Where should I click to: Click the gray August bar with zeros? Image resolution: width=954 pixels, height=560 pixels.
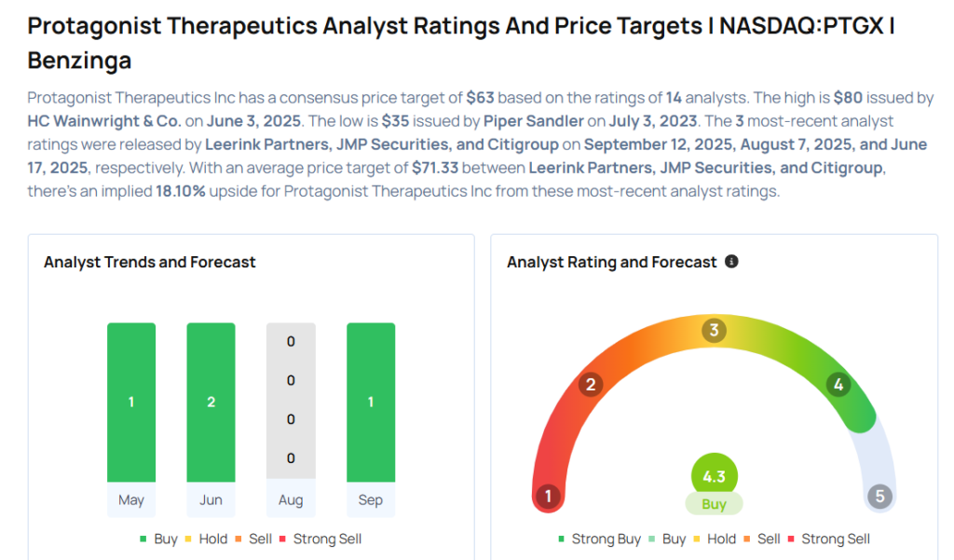click(291, 402)
